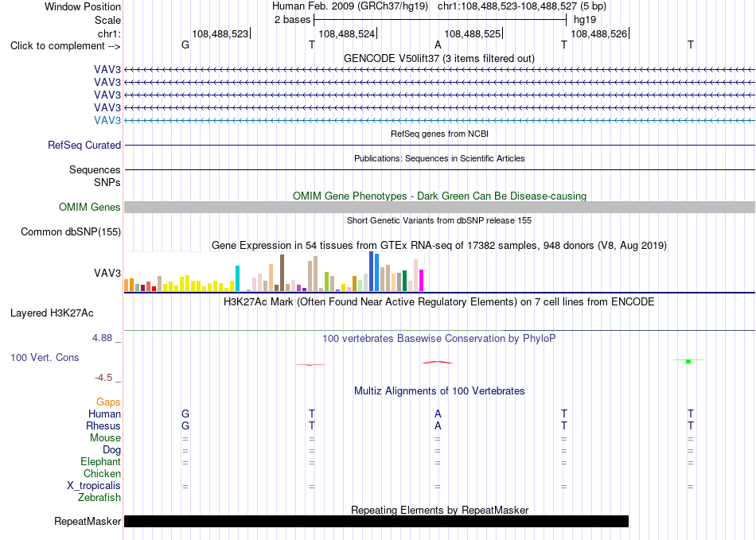The width and height of the screenshot is (756, 540).
Task: Click the Gaps label in Multiz alignment
Action: point(108,402)
